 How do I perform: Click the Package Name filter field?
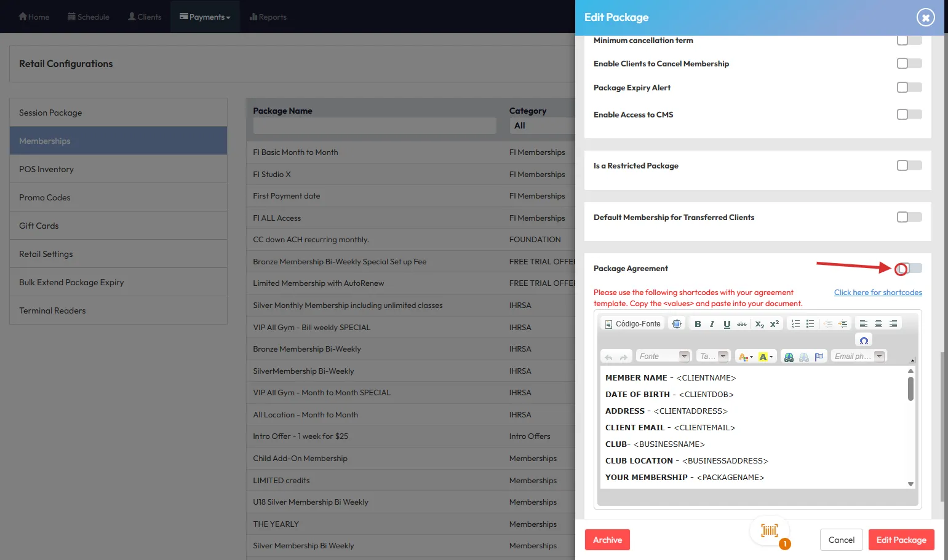(375, 126)
